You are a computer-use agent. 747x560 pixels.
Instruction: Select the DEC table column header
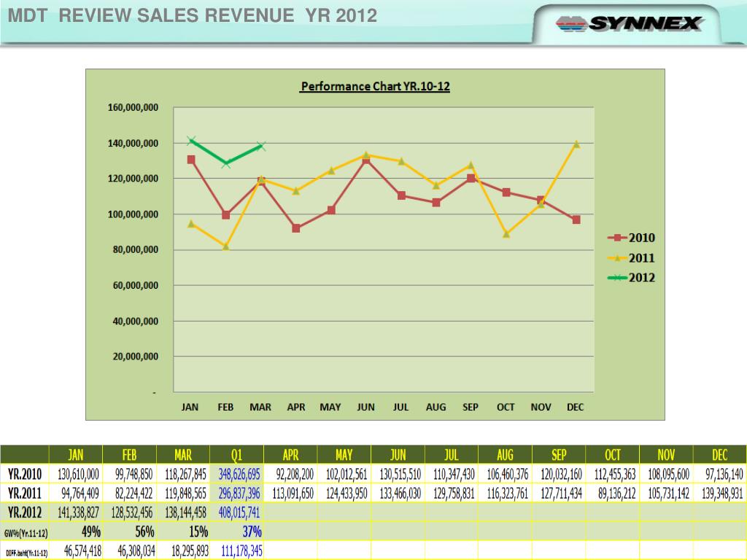(x=720, y=455)
